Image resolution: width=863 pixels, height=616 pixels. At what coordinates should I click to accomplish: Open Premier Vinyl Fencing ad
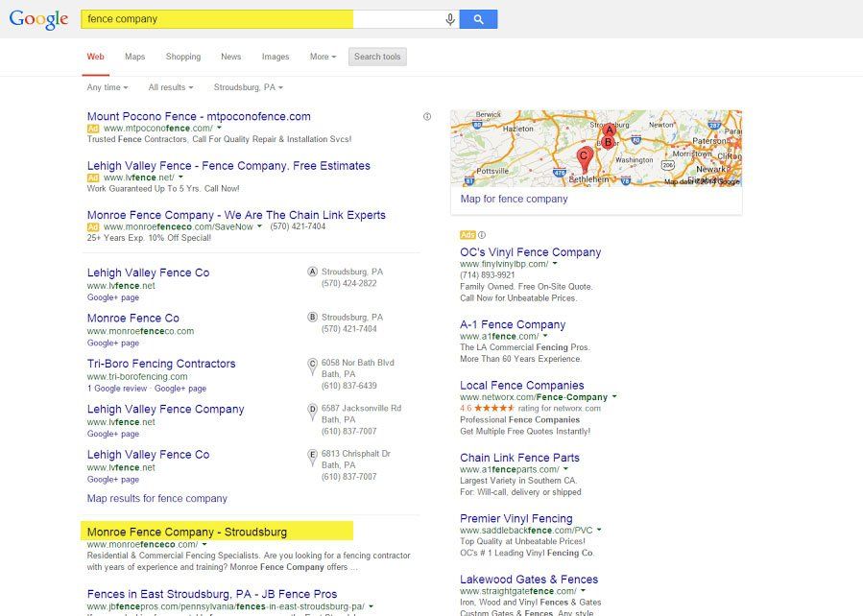point(516,519)
